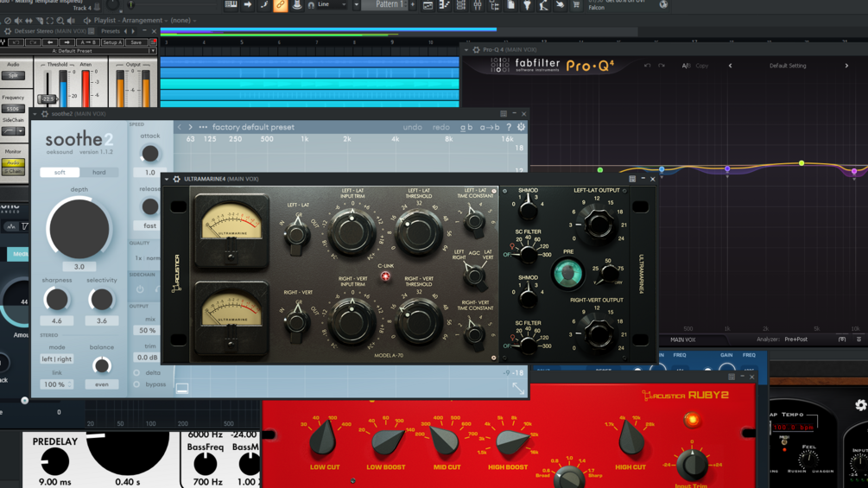Click the Pro-Q 4 bottom-right settings icon
This screenshot has width=868, height=488.
858,339
